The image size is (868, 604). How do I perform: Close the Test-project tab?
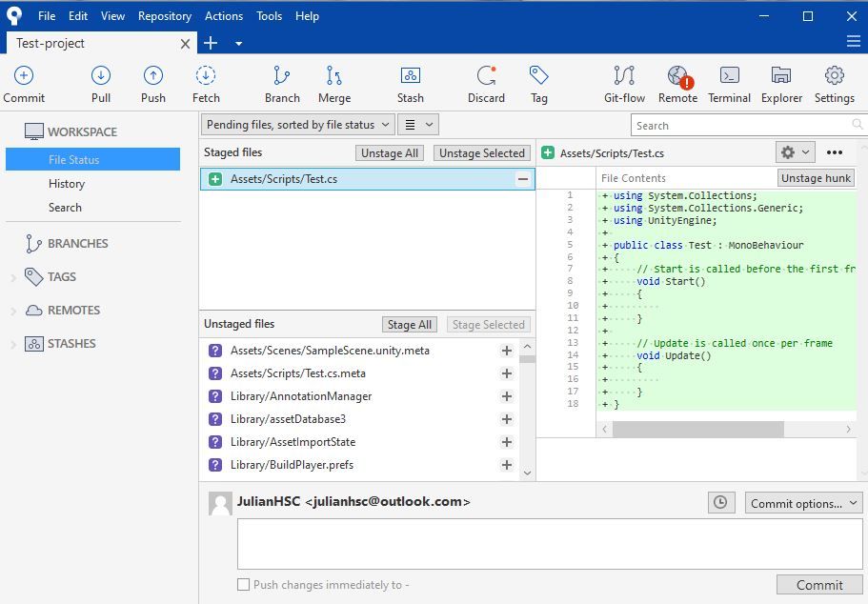[x=186, y=44]
